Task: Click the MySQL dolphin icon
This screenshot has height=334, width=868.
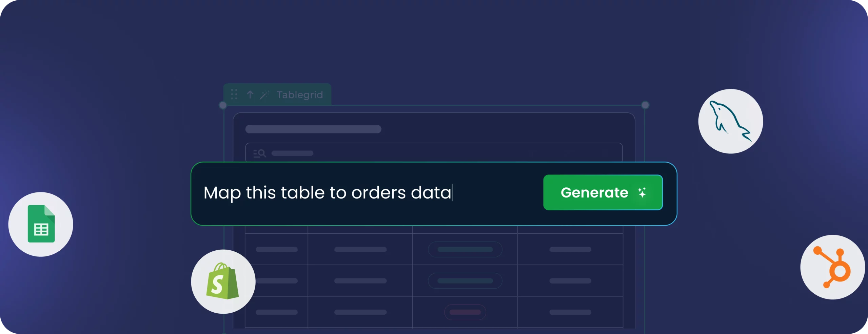Action: point(730,121)
